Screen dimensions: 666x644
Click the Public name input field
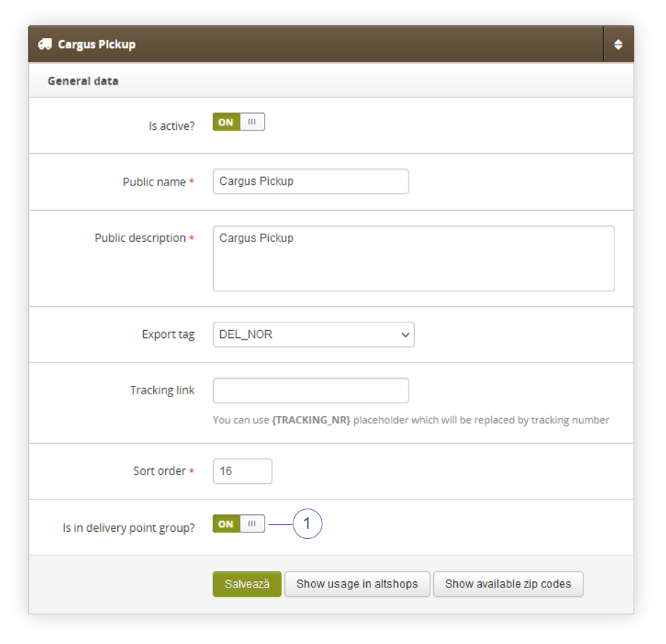coord(311,181)
